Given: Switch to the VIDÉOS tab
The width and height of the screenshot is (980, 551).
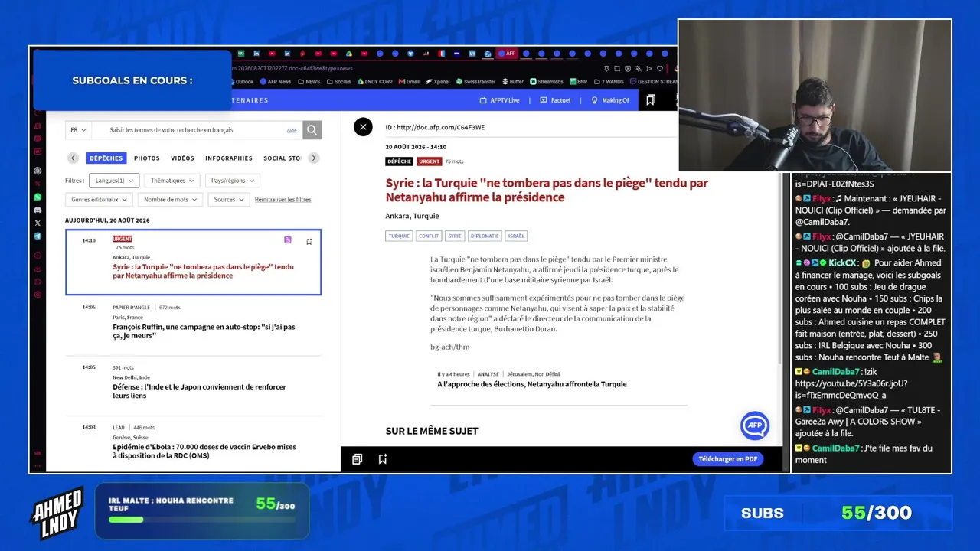Looking at the screenshot, I should [182, 158].
